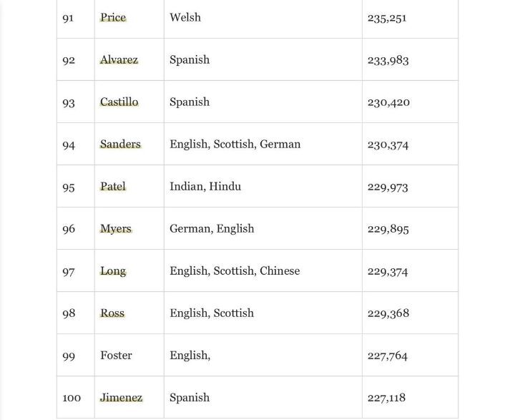Follow the Long surname link
This screenshot has height=420, width=515.
coord(113,271)
